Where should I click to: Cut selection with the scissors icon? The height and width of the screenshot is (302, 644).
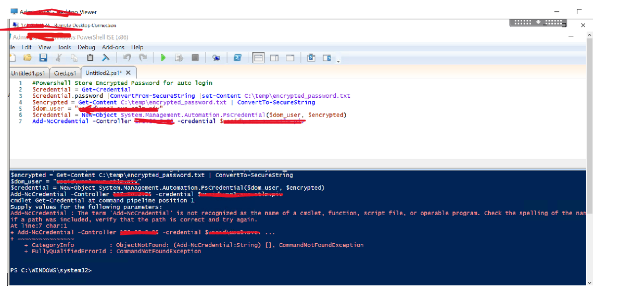[x=59, y=58]
